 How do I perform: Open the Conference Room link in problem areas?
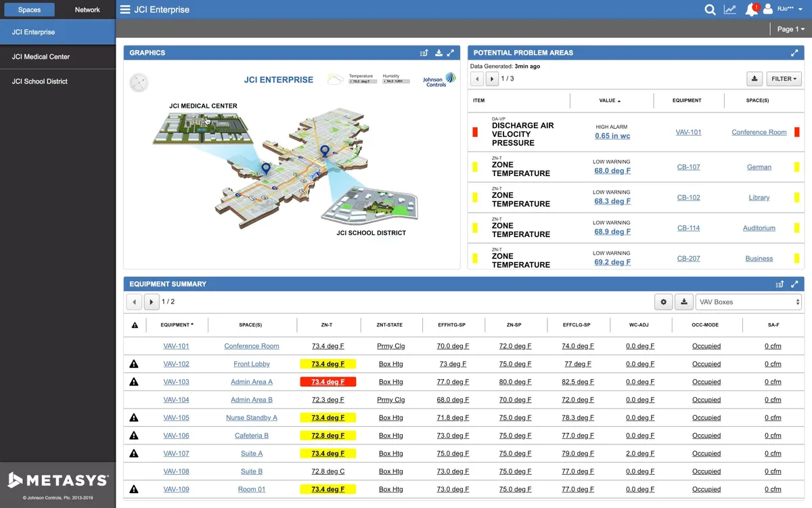pos(759,132)
